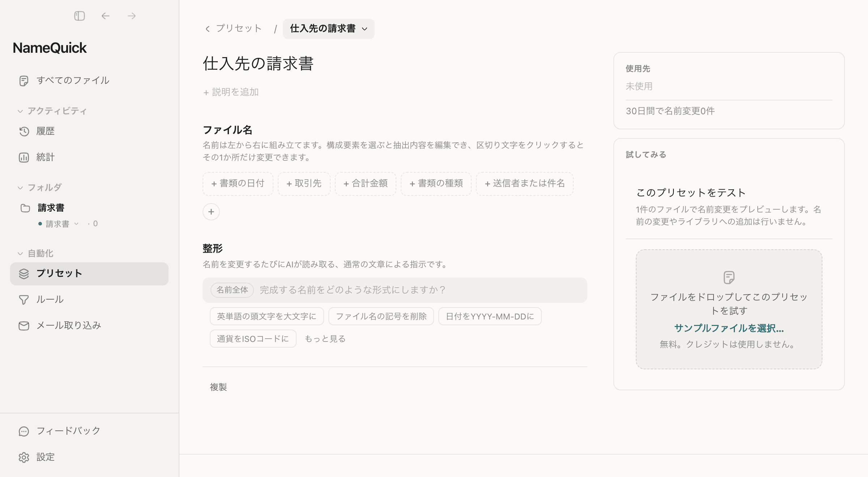
Task: Click the 統計 chart icon
Action: [x=24, y=158]
